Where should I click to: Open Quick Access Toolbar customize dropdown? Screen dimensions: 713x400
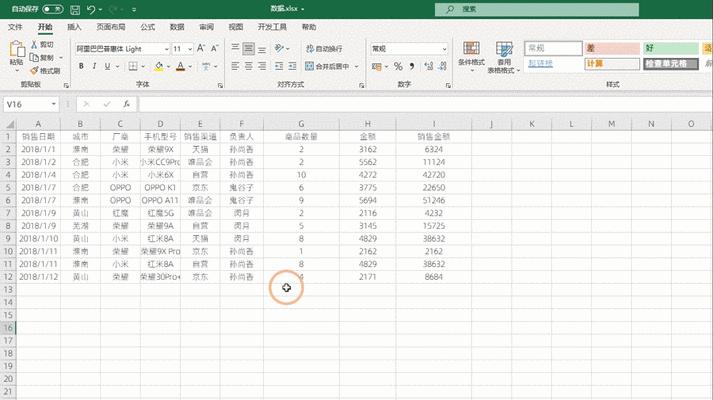[134, 10]
